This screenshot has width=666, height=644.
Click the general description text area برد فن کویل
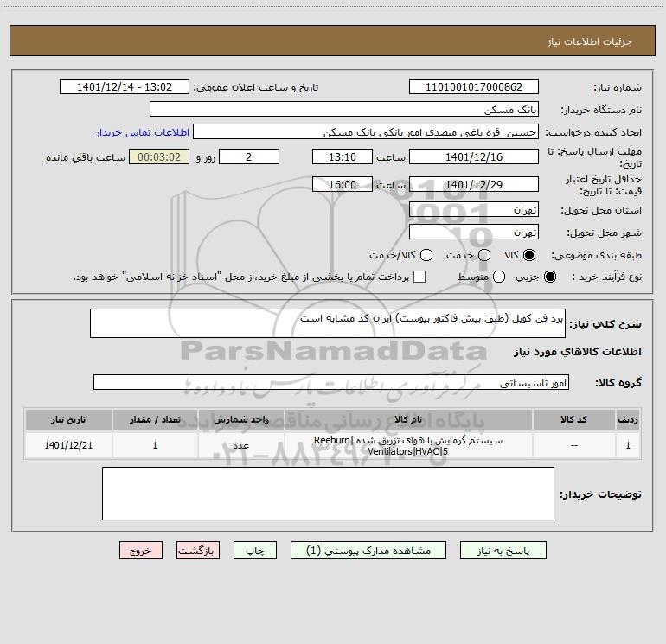click(328, 323)
